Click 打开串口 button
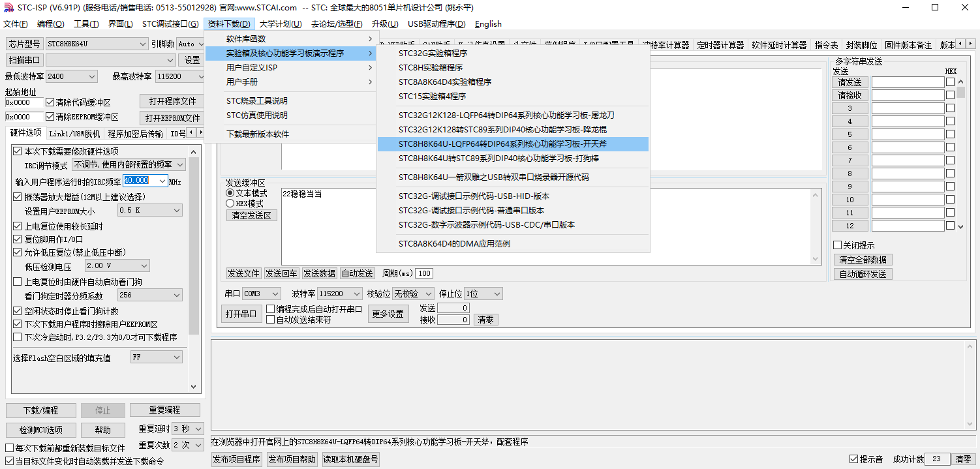 [241, 314]
